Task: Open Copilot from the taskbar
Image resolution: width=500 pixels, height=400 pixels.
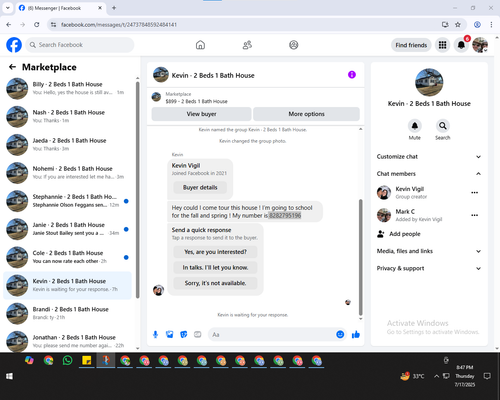Action: tap(29, 360)
